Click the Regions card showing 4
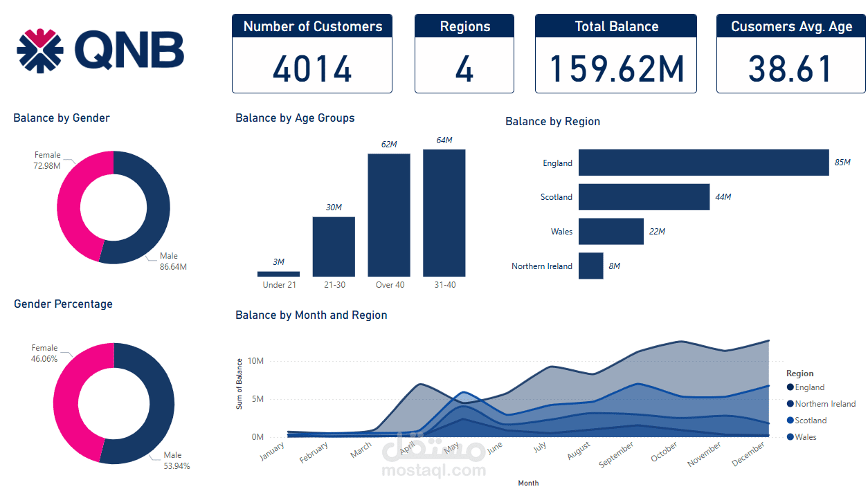This screenshot has width=868, height=489. 464,53
